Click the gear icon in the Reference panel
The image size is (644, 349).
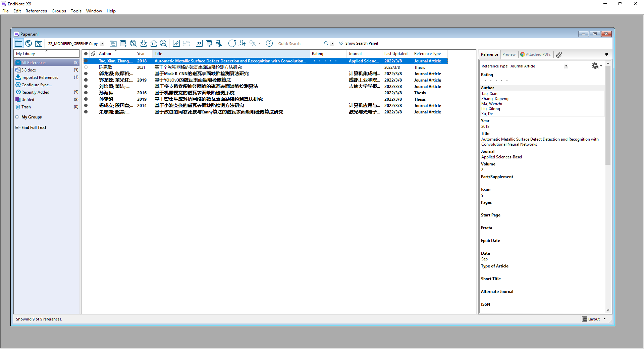pos(595,66)
